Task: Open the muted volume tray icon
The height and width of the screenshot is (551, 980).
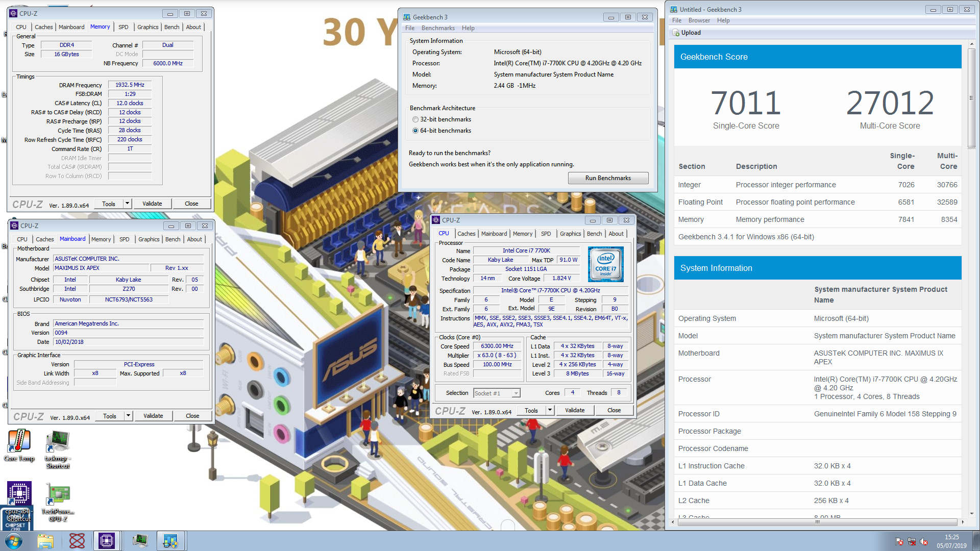Action: click(x=924, y=541)
